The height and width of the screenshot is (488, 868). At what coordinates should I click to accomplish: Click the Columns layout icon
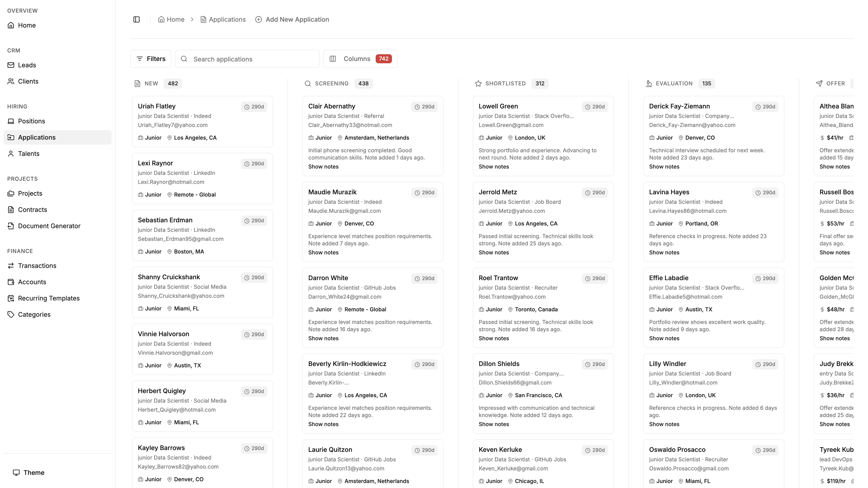click(x=333, y=59)
